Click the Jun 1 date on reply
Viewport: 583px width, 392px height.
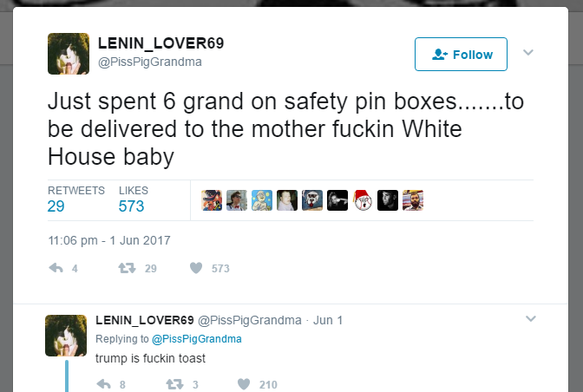coord(328,320)
